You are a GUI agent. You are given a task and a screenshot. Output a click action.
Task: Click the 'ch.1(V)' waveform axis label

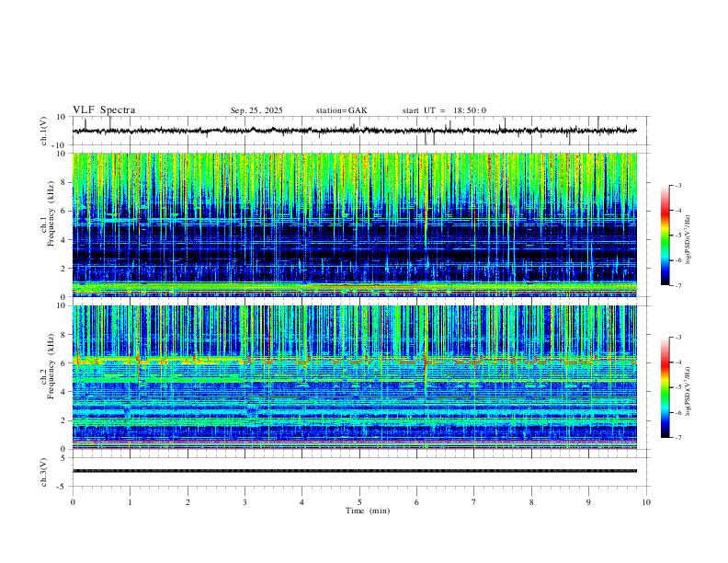tap(44, 131)
